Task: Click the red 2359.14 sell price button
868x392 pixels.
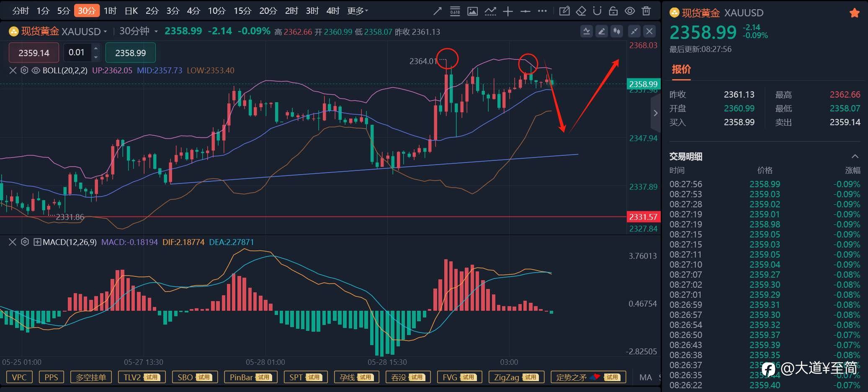Action: coord(34,53)
